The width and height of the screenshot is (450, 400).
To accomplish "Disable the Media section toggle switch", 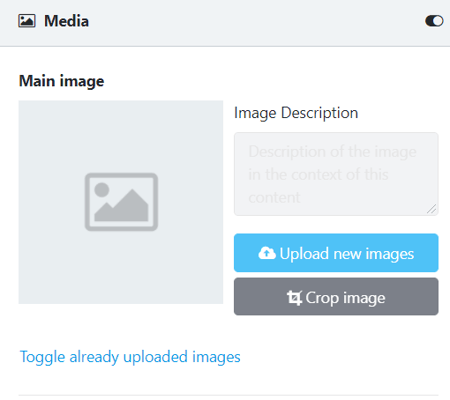I will pyautogui.click(x=434, y=21).
